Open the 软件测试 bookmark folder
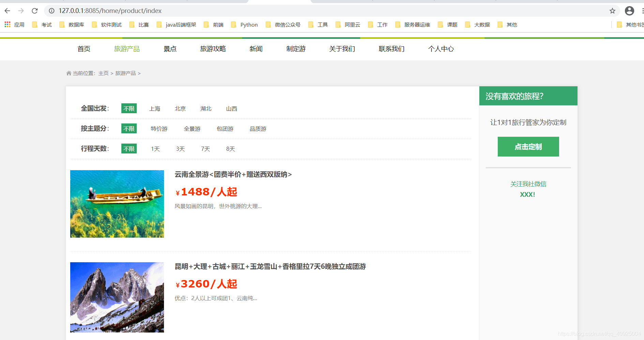This screenshot has height=340, width=644. point(107,25)
